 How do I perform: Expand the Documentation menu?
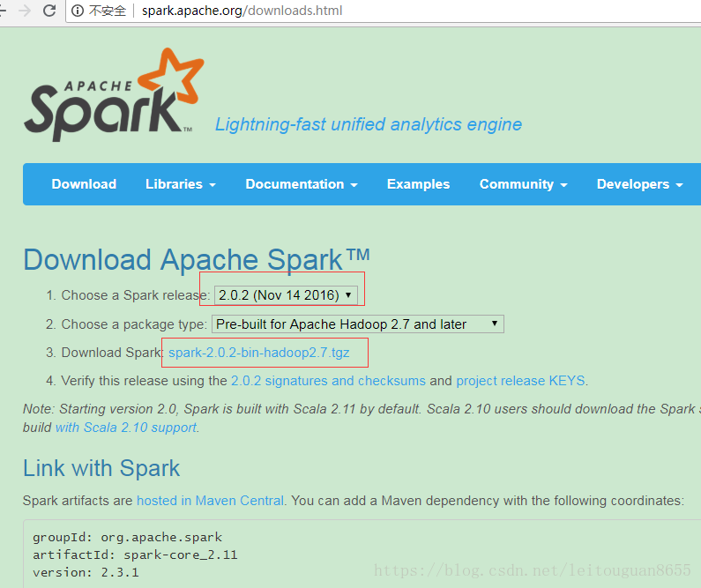pos(302,184)
